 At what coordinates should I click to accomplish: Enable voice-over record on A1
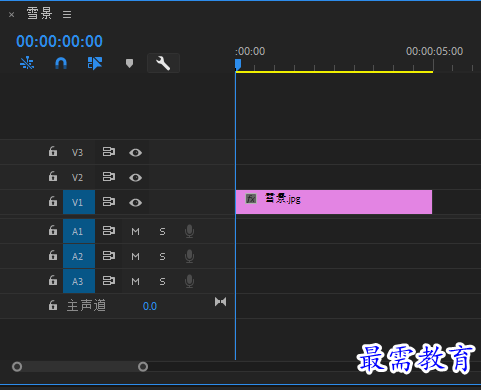tap(189, 231)
